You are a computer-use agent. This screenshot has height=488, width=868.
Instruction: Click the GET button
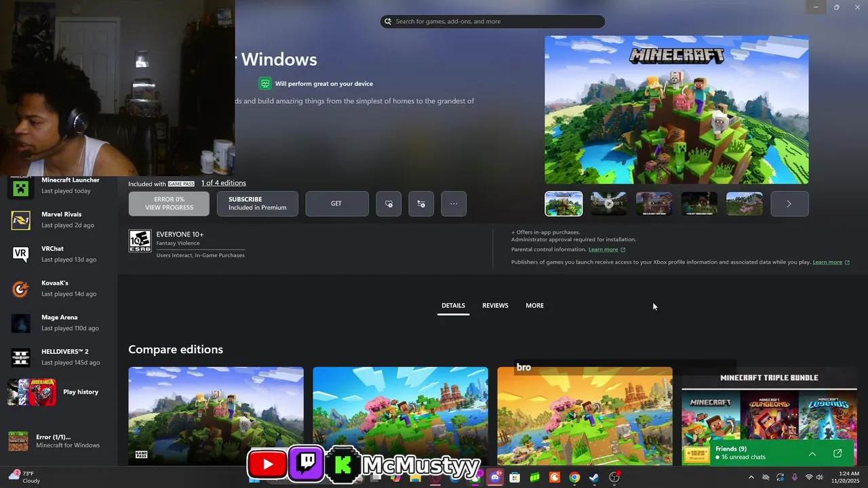pyautogui.click(x=337, y=204)
